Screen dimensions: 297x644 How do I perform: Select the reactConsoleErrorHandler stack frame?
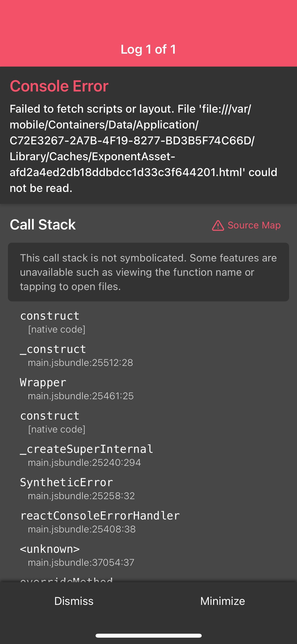tap(100, 515)
